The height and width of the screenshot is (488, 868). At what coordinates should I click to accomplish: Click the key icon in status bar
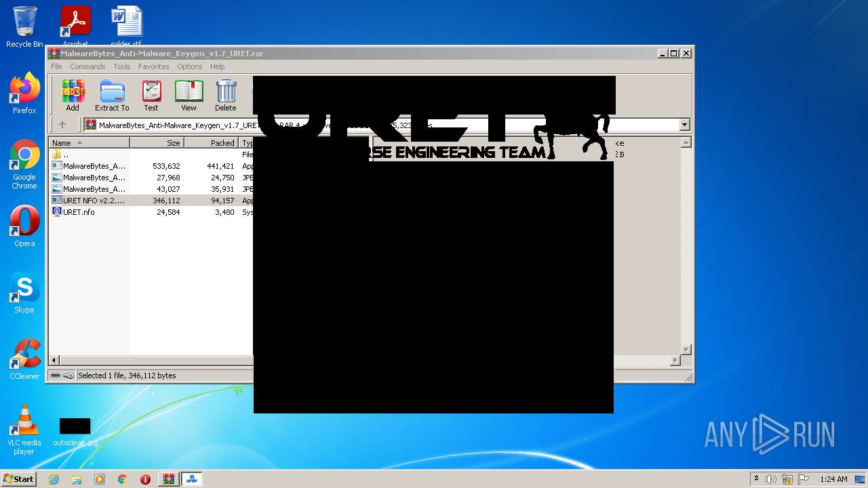click(68, 375)
